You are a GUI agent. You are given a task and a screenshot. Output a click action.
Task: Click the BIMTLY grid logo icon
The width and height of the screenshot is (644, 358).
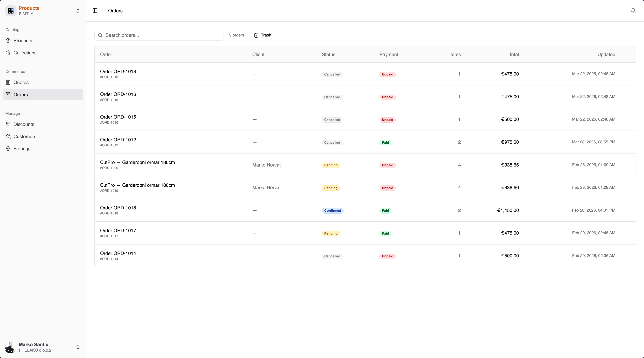(x=10, y=11)
